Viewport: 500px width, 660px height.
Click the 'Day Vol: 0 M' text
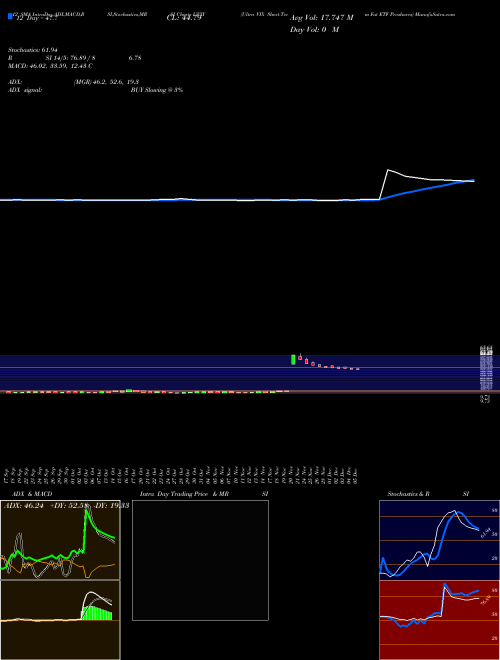pos(314,30)
